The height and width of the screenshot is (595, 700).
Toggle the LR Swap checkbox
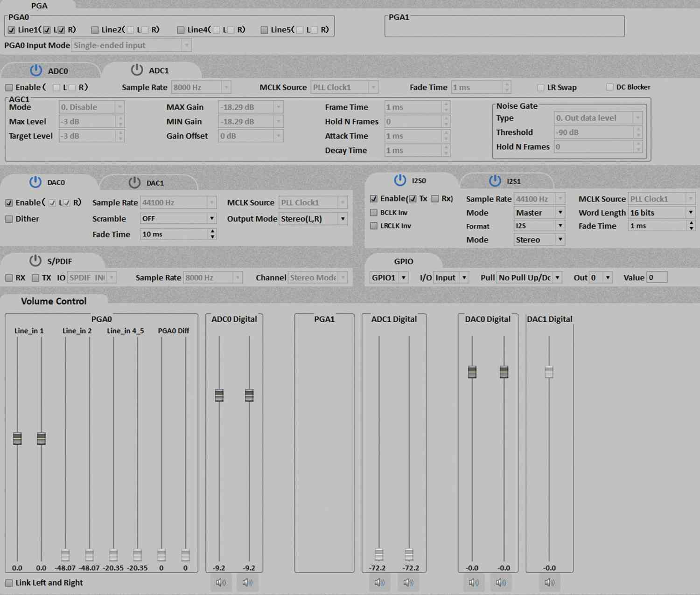click(x=541, y=87)
